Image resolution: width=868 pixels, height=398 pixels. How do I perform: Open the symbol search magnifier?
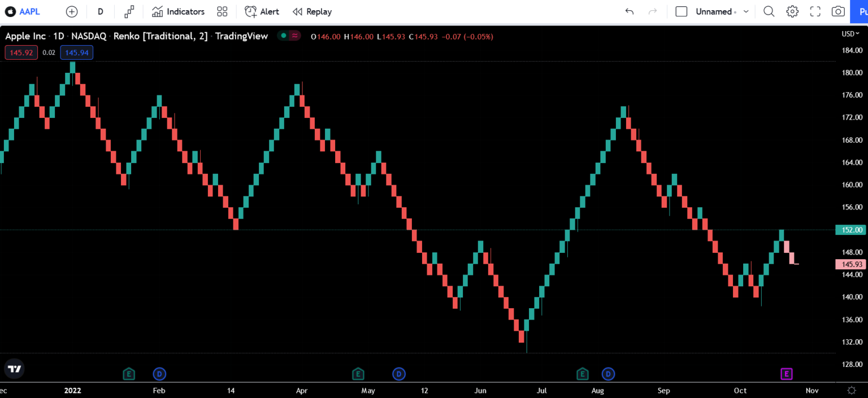tap(769, 11)
